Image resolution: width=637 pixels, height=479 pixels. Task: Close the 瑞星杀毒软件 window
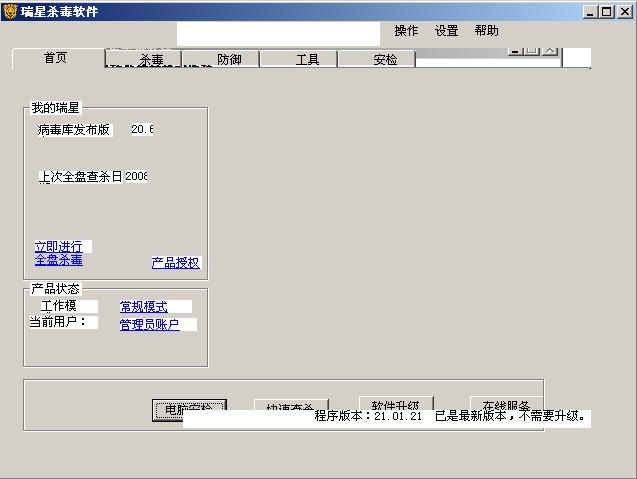coord(625,12)
